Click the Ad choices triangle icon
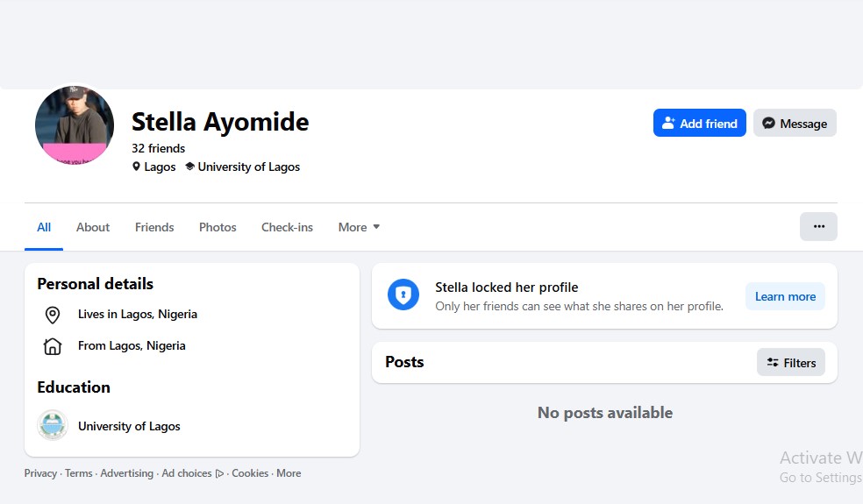The width and height of the screenshot is (863, 504). (219, 473)
